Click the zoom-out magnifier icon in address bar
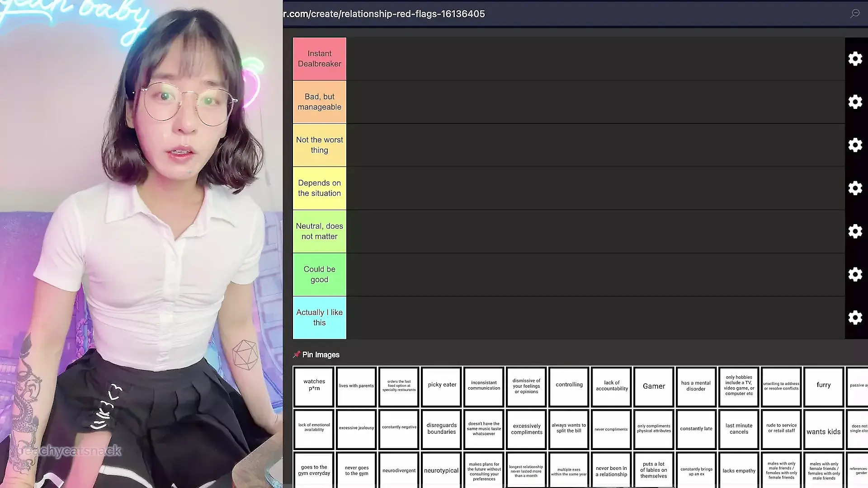Screen dimensions: 868x488 pyautogui.click(x=855, y=14)
